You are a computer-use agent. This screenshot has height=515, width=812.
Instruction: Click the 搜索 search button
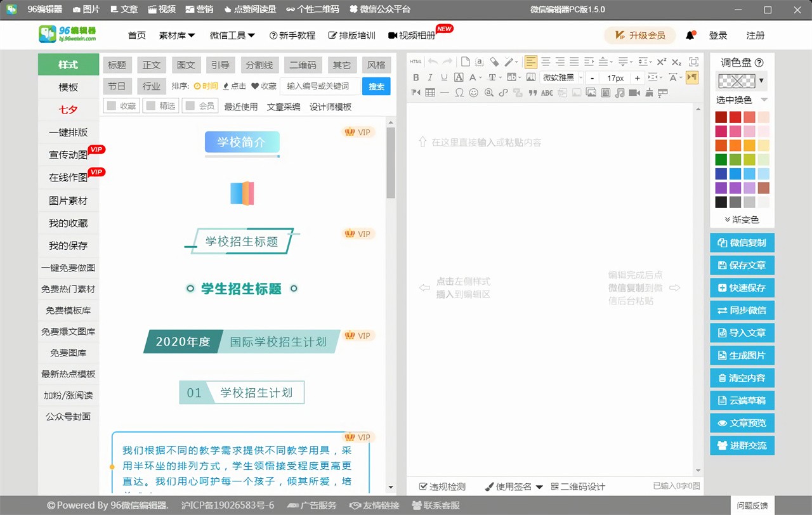pos(376,86)
